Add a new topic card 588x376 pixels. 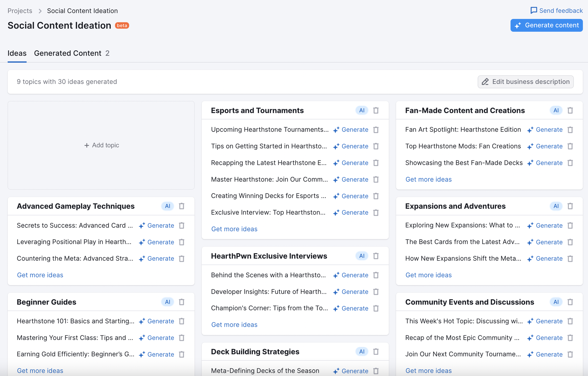101,145
